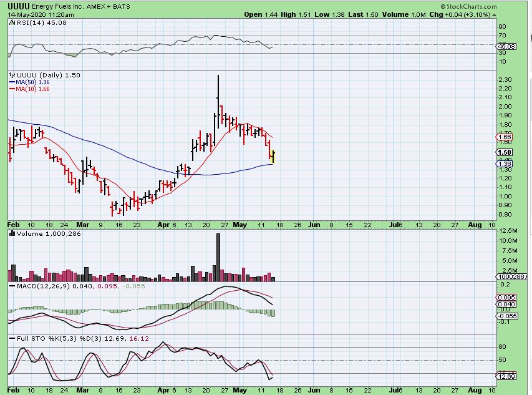Select the Jun label on bottom date axis
The width and height of the screenshot is (532, 395).
point(314,389)
